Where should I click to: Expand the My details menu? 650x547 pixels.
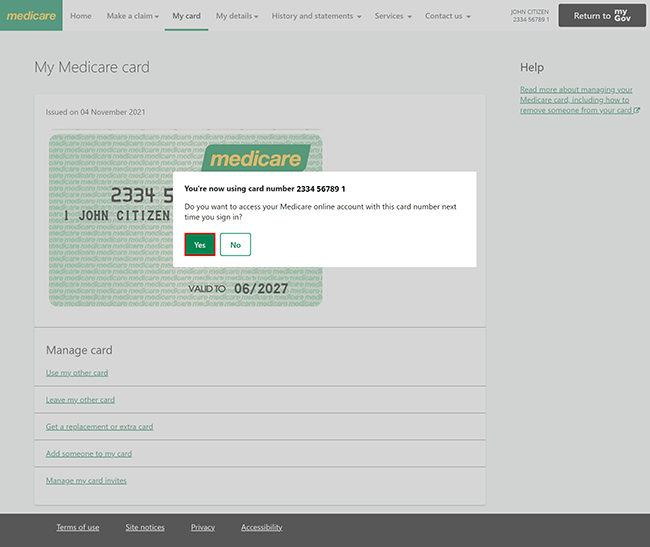coord(237,16)
